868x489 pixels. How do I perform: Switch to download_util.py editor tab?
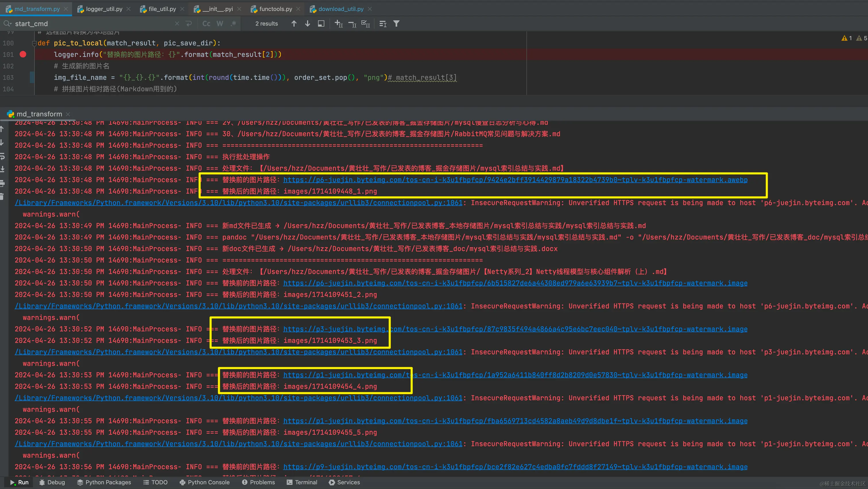pyautogui.click(x=341, y=9)
